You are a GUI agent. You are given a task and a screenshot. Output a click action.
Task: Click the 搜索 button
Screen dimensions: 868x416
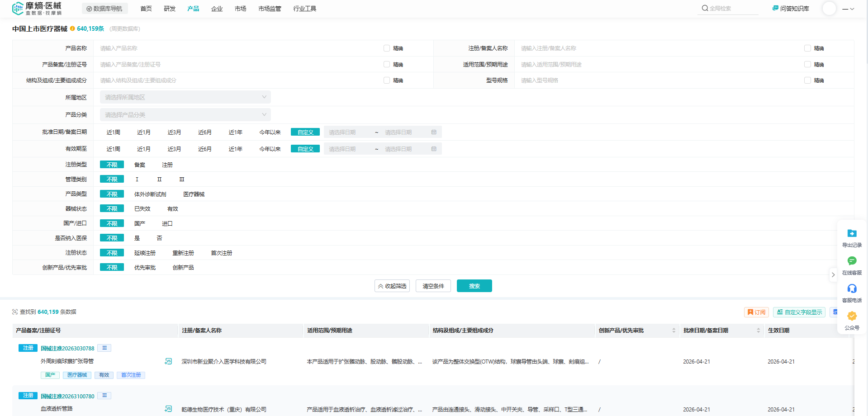point(474,286)
